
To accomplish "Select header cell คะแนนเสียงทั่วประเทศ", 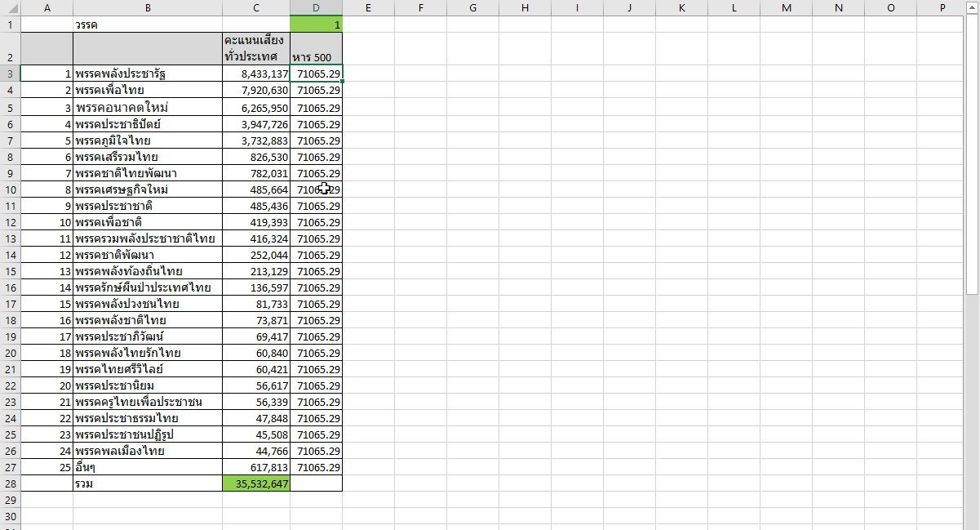I will tap(256, 48).
